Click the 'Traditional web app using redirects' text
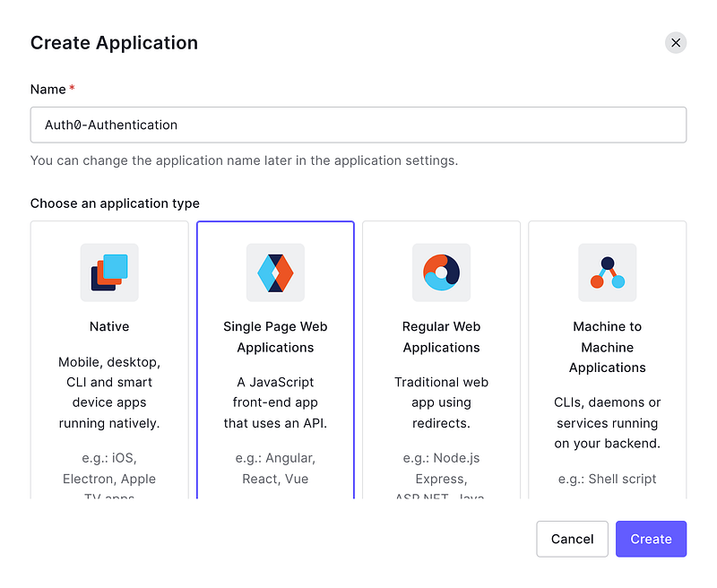Viewport: 717px width, 588px height. (441, 402)
